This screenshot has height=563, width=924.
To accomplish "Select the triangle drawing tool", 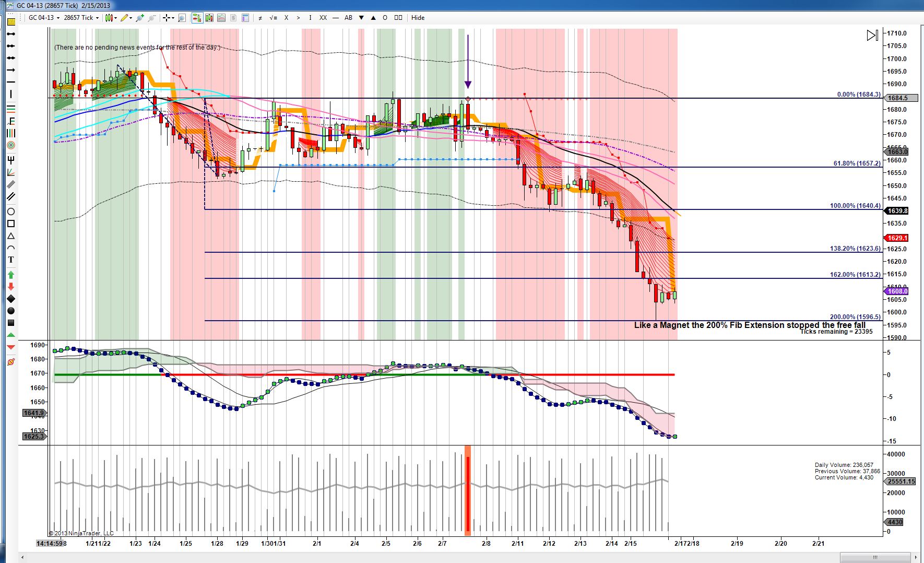I will (x=10, y=236).
